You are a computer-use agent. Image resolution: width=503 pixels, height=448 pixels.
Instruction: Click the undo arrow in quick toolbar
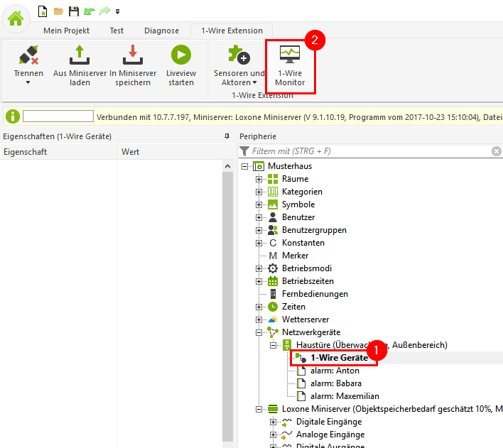point(88,11)
